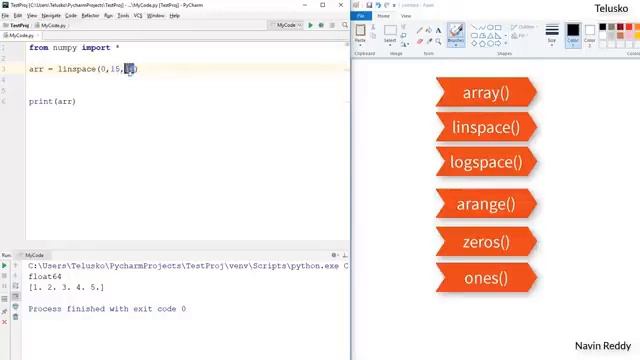Select the Pencil tool in Paint
The width and height of the screenshot is (640, 360).
click(x=420, y=30)
